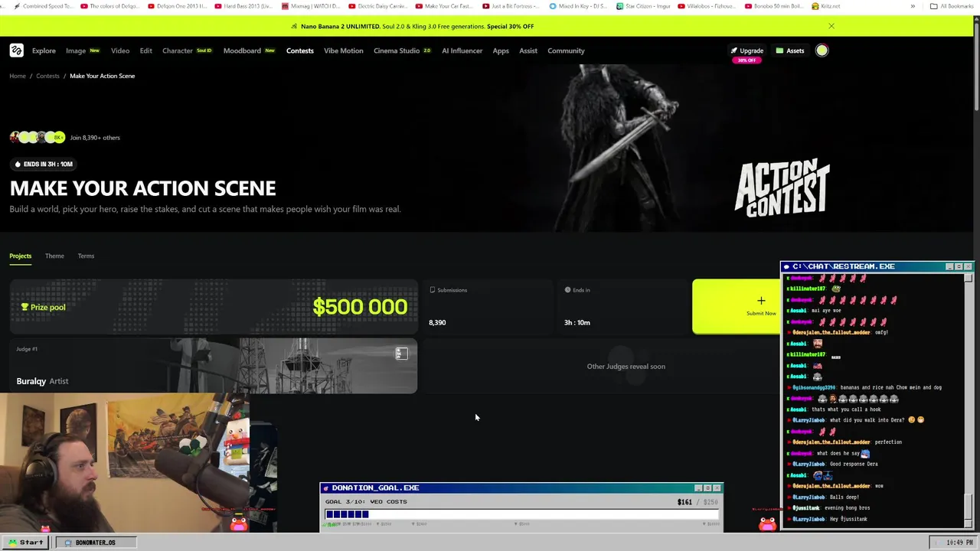The image size is (980, 551).
Task: Click the icon on the Buralqy judge card
Action: [x=401, y=353]
